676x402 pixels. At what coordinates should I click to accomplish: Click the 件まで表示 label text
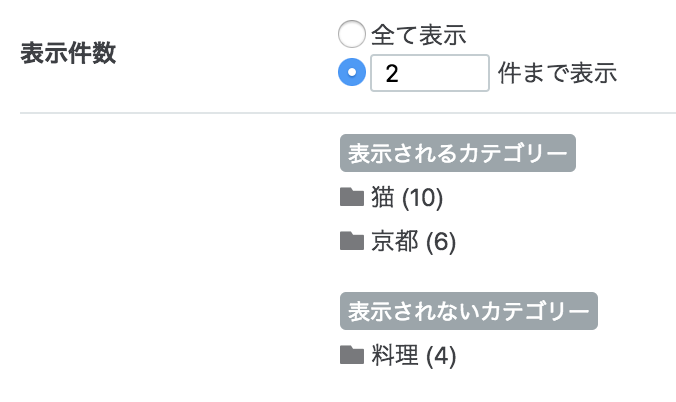click(x=557, y=73)
